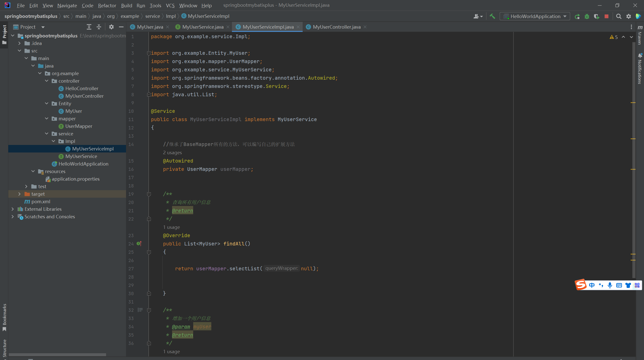Click the Build Project hammer icon

[492, 16]
